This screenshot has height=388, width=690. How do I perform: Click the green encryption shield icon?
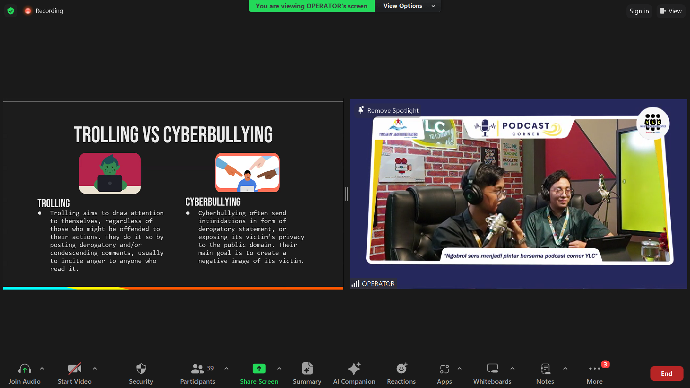(x=11, y=11)
